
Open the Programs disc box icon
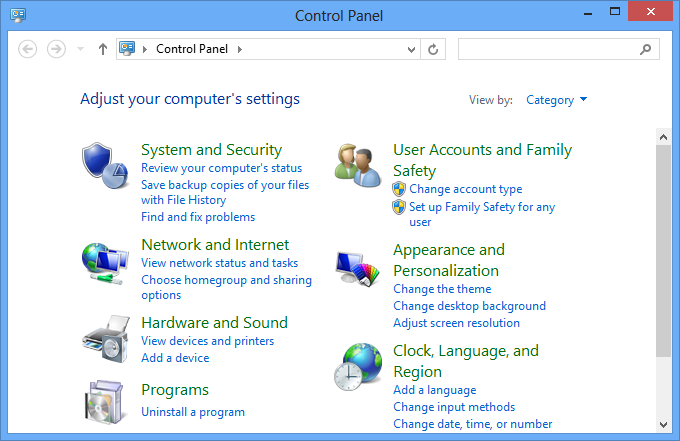[104, 402]
